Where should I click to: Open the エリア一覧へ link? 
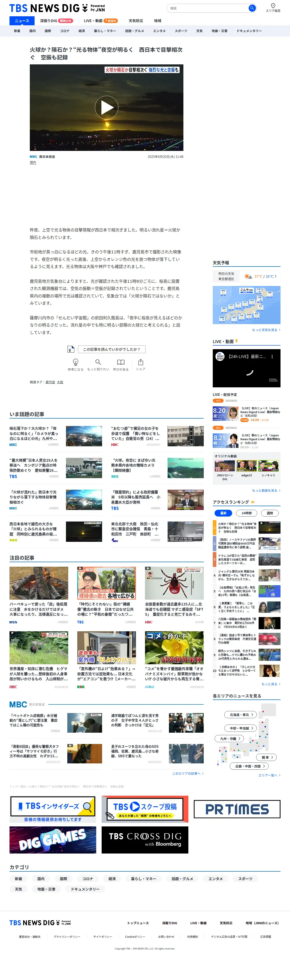[269, 775]
